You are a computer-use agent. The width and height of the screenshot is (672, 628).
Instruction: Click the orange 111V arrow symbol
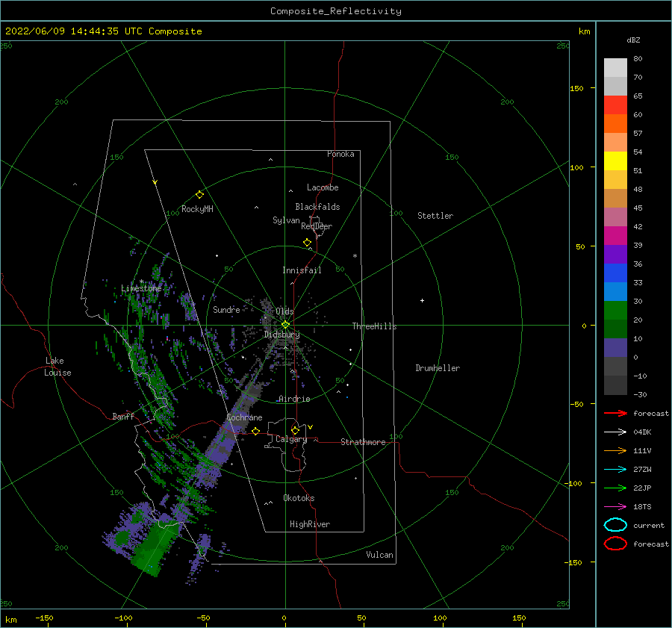pos(615,450)
